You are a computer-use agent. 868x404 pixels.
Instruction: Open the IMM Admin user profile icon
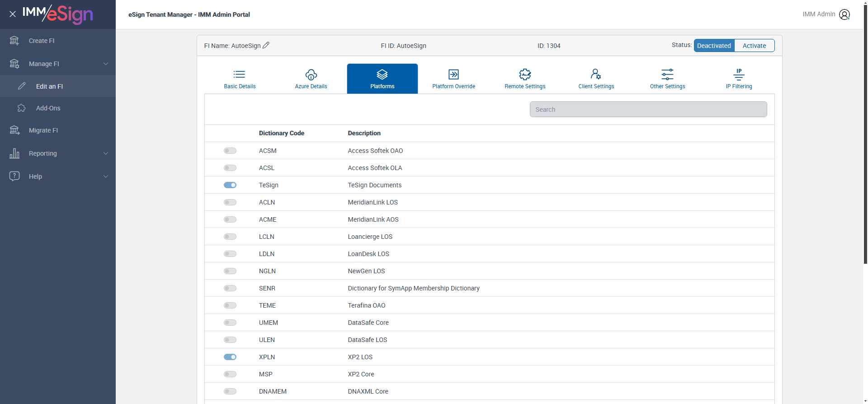click(844, 14)
